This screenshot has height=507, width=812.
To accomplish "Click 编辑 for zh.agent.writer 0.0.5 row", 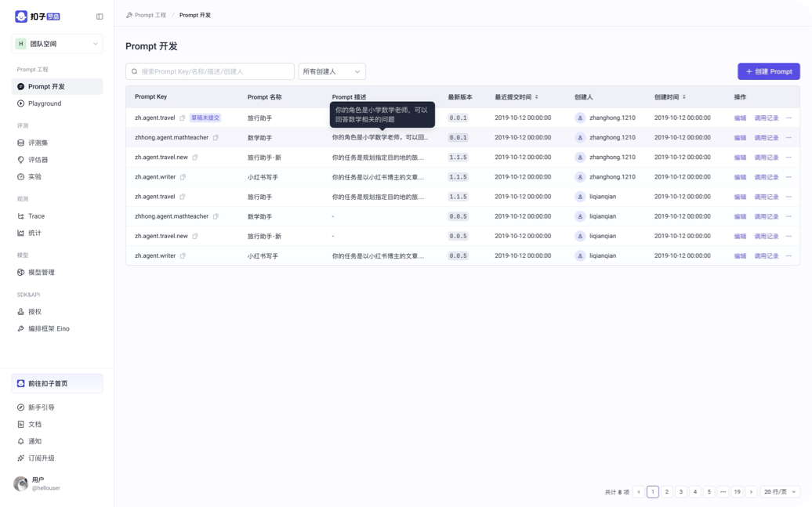I will click(740, 255).
